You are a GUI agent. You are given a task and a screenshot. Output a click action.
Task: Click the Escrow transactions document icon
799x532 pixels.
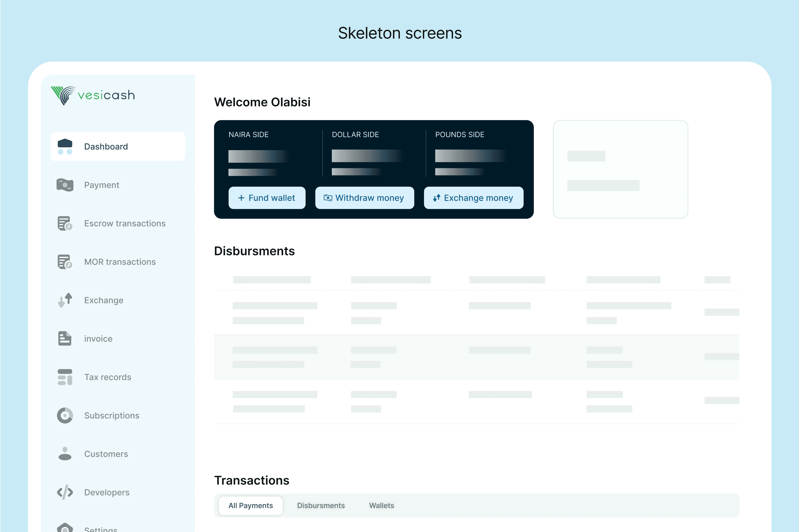click(65, 223)
